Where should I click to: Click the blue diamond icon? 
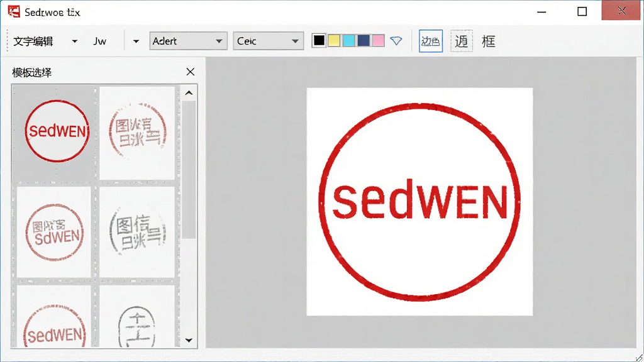coord(396,41)
